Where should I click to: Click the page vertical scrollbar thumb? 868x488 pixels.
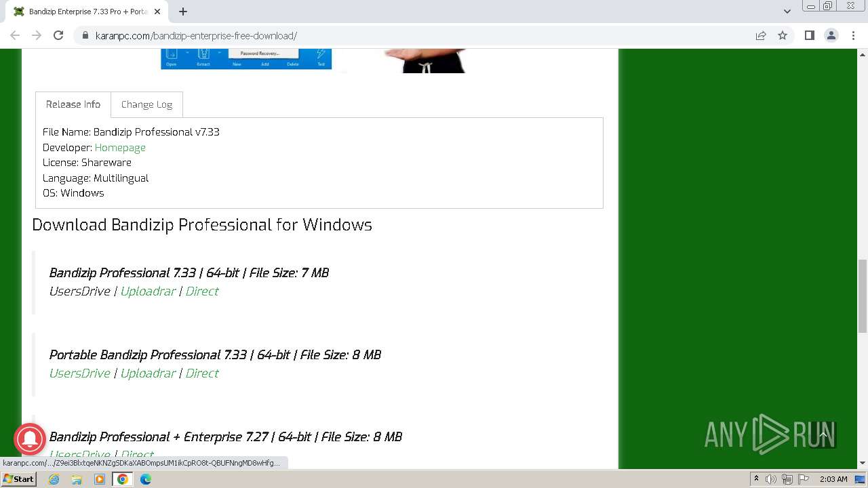(863, 296)
